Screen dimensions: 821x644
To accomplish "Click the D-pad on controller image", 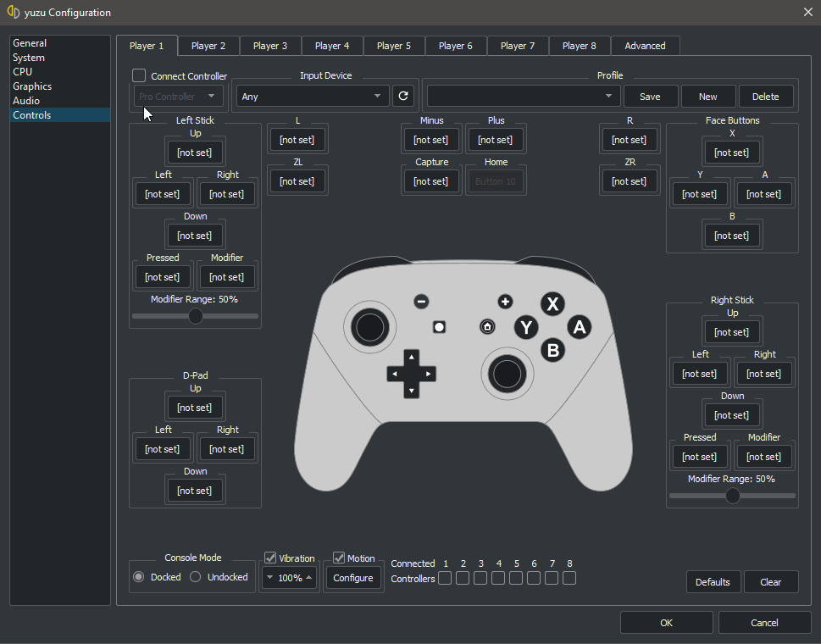I will coord(412,374).
